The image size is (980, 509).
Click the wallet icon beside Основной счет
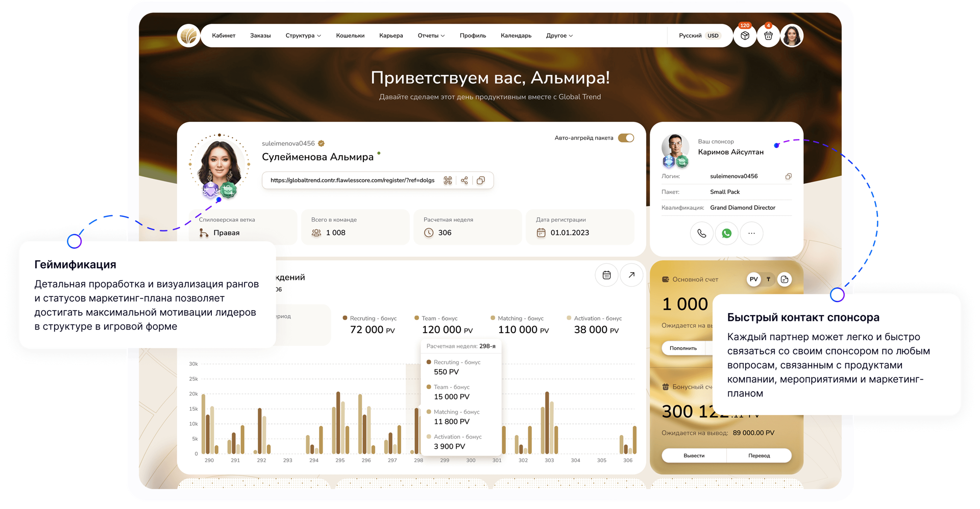point(666,279)
